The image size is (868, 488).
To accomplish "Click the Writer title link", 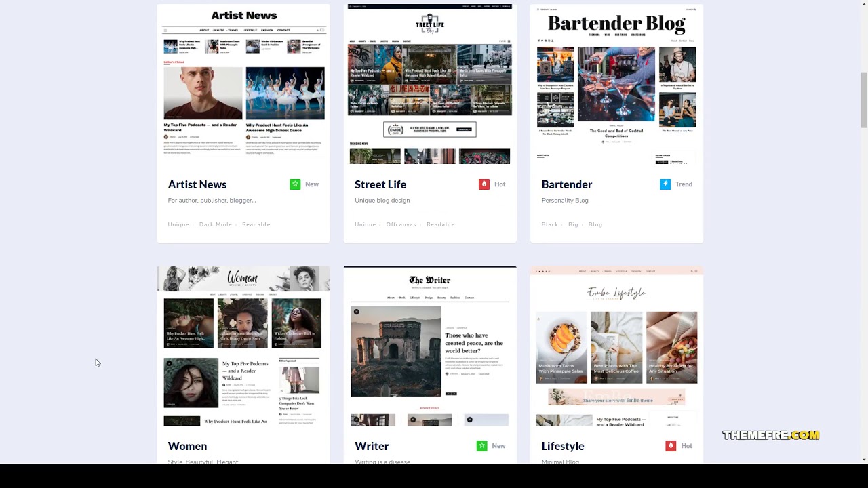I will click(372, 446).
